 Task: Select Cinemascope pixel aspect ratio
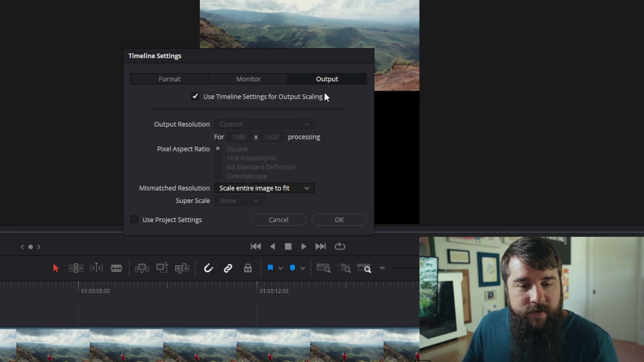coord(218,176)
